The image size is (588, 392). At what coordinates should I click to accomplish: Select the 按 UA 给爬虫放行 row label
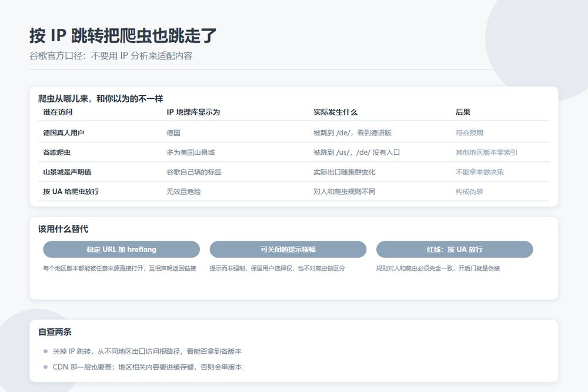pyautogui.click(x=71, y=191)
